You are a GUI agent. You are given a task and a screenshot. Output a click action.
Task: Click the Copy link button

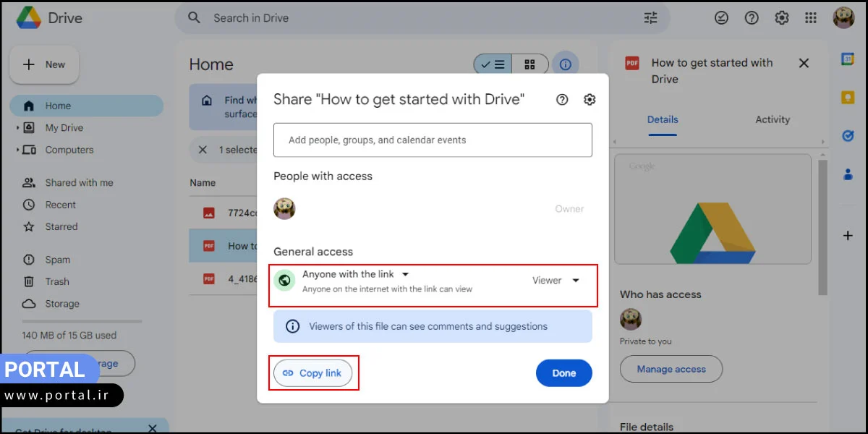[x=312, y=373]
